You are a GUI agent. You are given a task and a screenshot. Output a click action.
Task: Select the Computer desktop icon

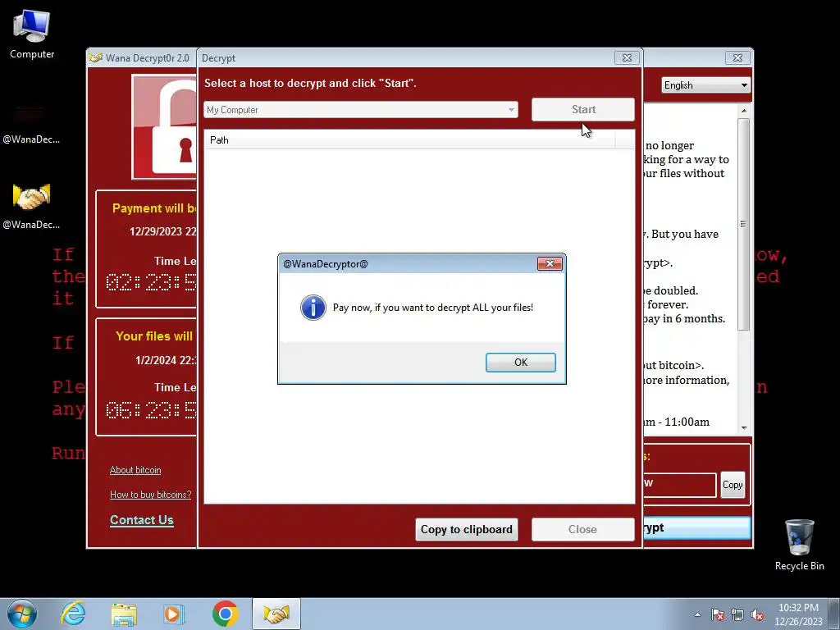click(32, 34)
